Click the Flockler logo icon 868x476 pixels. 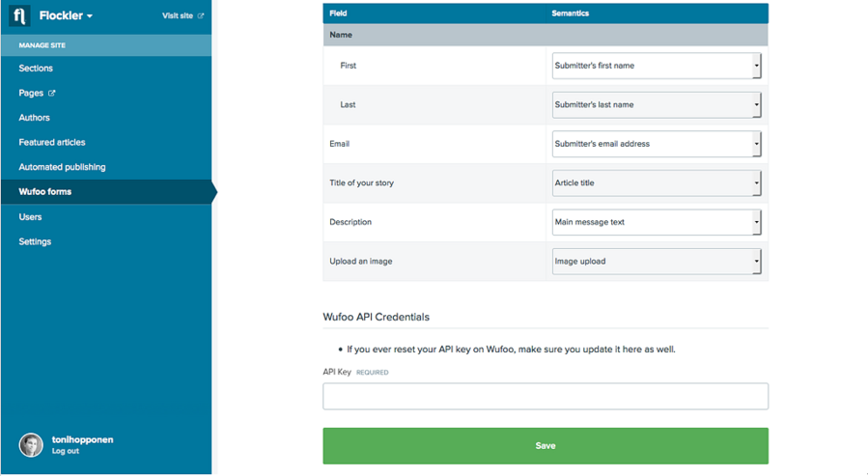click(x=19, y=15)
